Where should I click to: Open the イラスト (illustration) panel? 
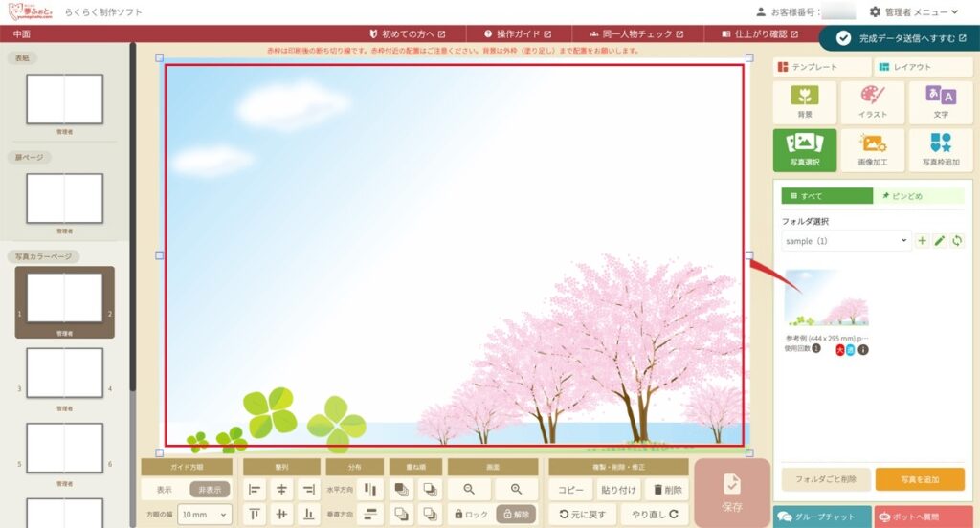point(872,102)
